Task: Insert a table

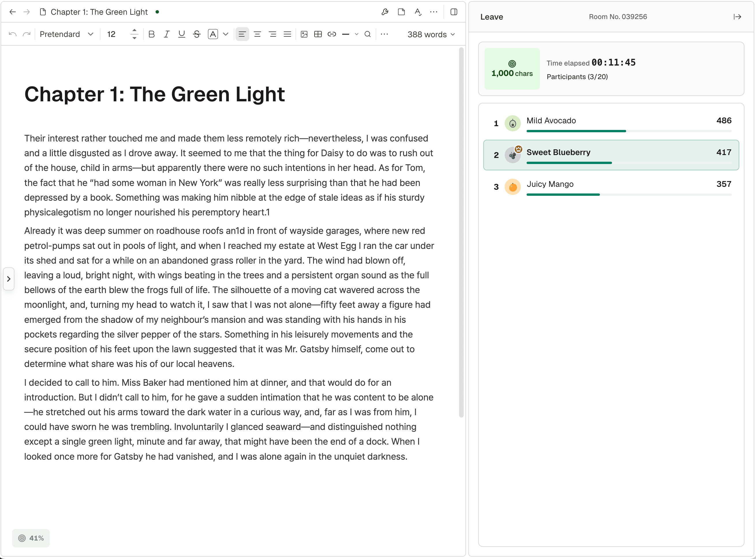Action: 318,34
